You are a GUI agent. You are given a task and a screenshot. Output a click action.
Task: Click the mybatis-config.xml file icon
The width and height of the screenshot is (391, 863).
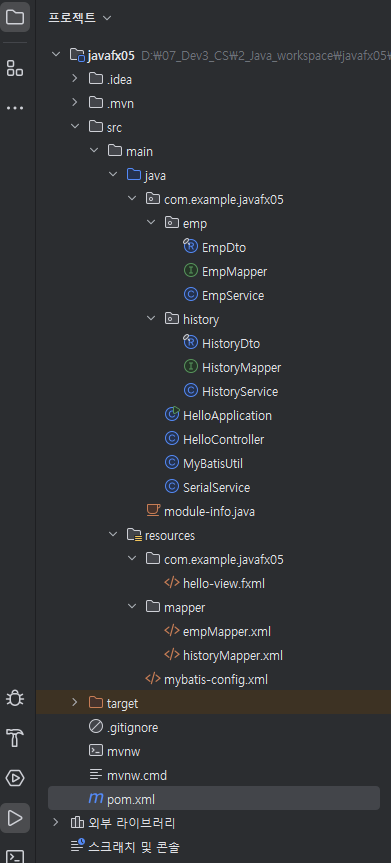pyautogui.click(x=153, y=679)
